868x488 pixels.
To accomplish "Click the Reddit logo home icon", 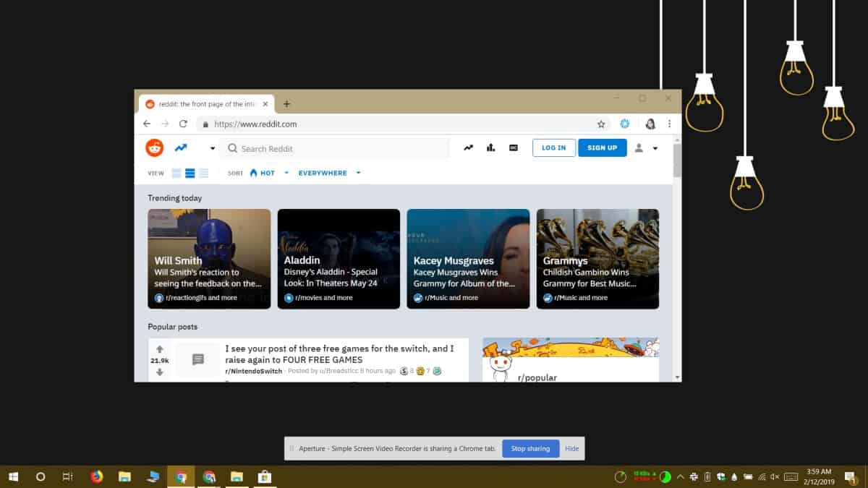I will tap(155, 148).
